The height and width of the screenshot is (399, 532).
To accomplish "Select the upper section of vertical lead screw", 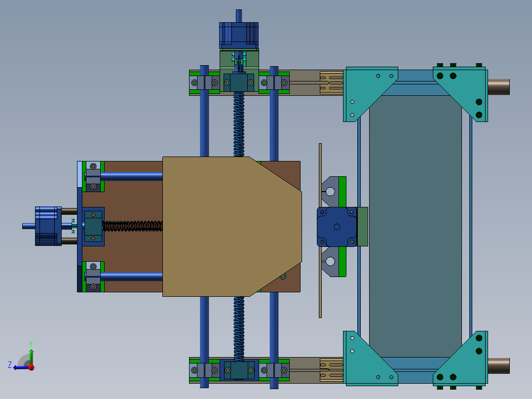I will click(x=239, y=124).
